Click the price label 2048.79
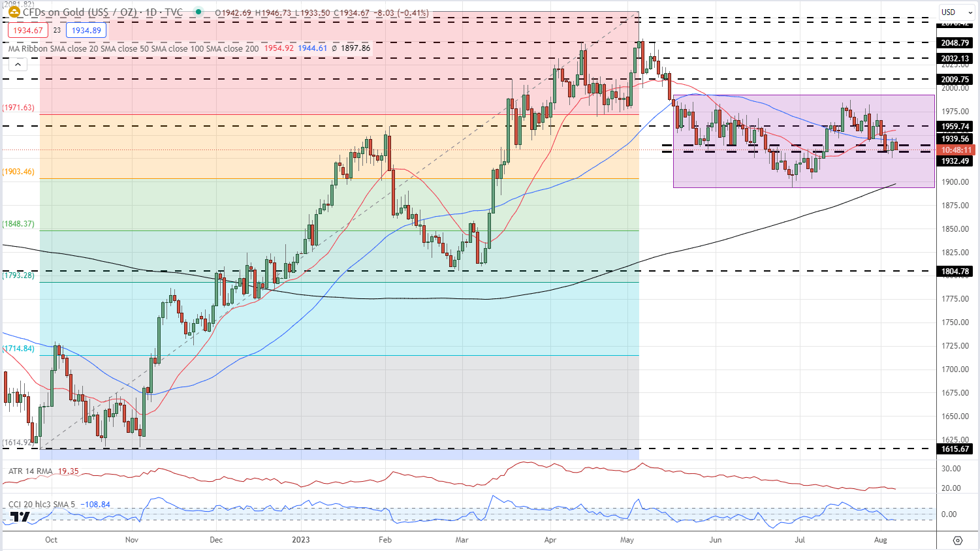The width and height of the screenshot is (980, 551). click(x=955, y=43)
